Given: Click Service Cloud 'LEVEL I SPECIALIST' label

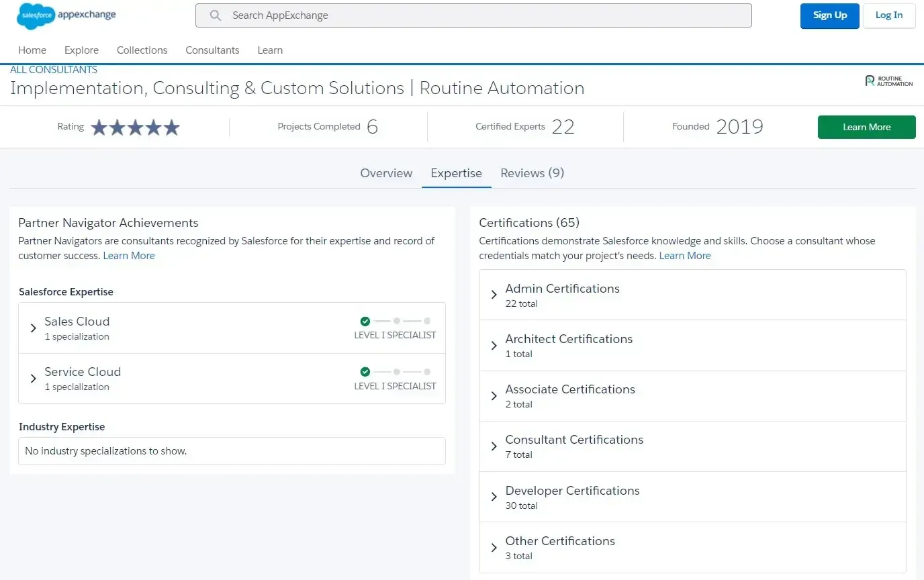Looking at the screenshot, I should [x=395, y=386].
